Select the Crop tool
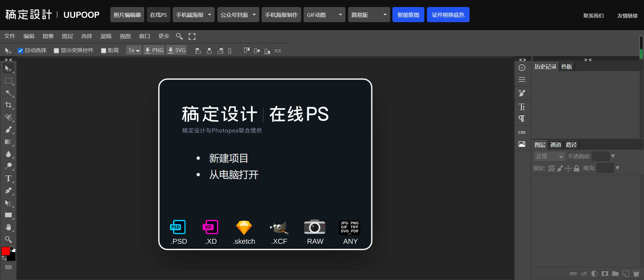Viewport: 644px width, 280px height. [x=8, y=105]
